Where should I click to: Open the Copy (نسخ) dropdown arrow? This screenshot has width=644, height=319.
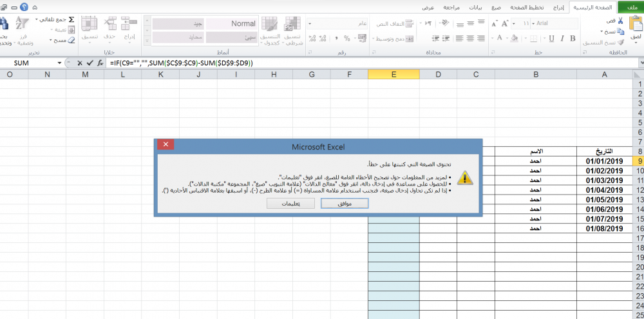(603, 32)
